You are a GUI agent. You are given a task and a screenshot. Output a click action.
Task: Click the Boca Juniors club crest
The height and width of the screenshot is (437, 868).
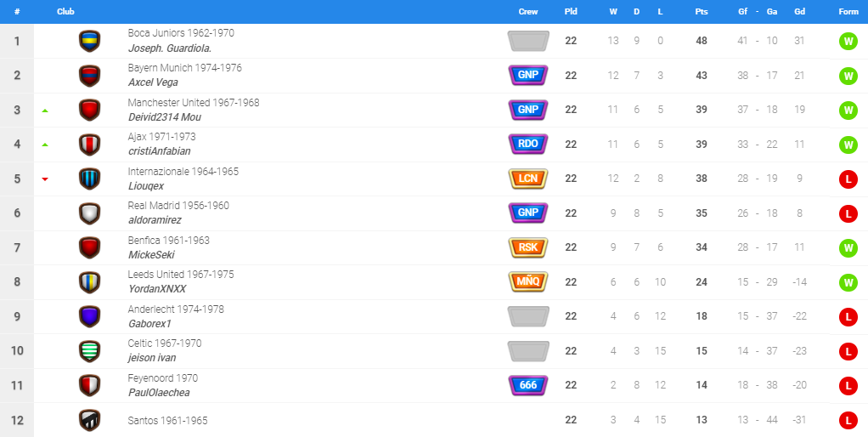pos(89,41)
